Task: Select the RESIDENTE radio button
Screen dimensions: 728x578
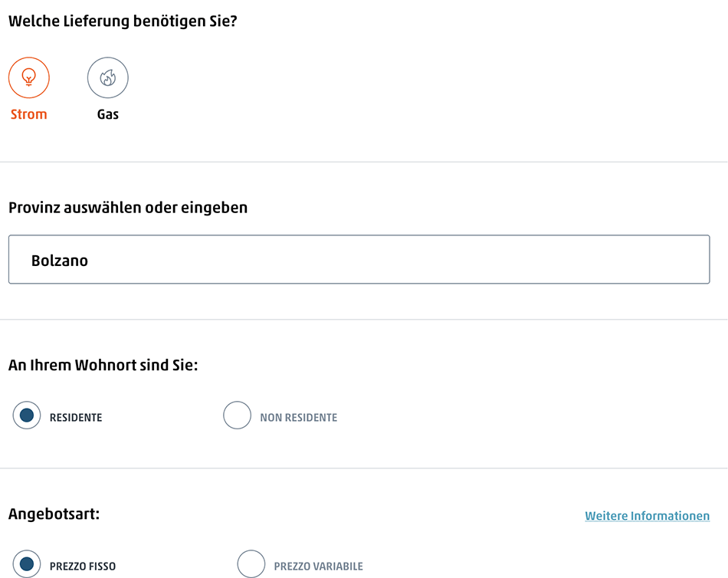Action: [27, 415]
